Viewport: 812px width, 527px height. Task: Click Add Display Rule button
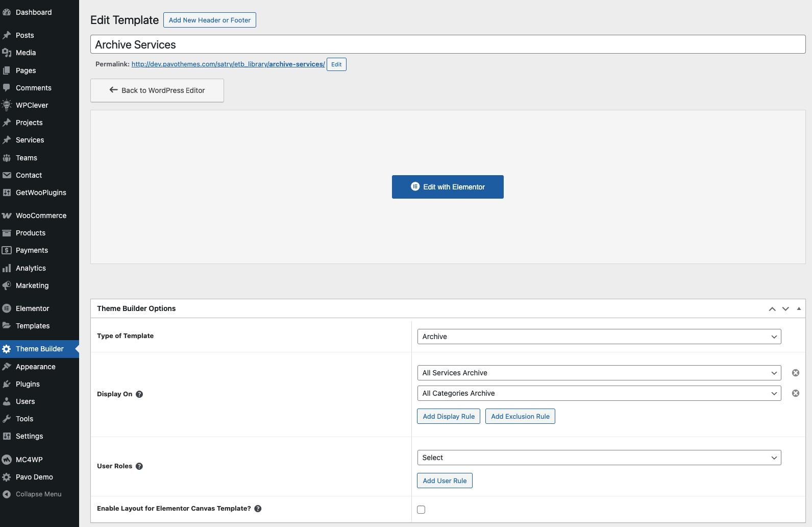click(449, 417)
